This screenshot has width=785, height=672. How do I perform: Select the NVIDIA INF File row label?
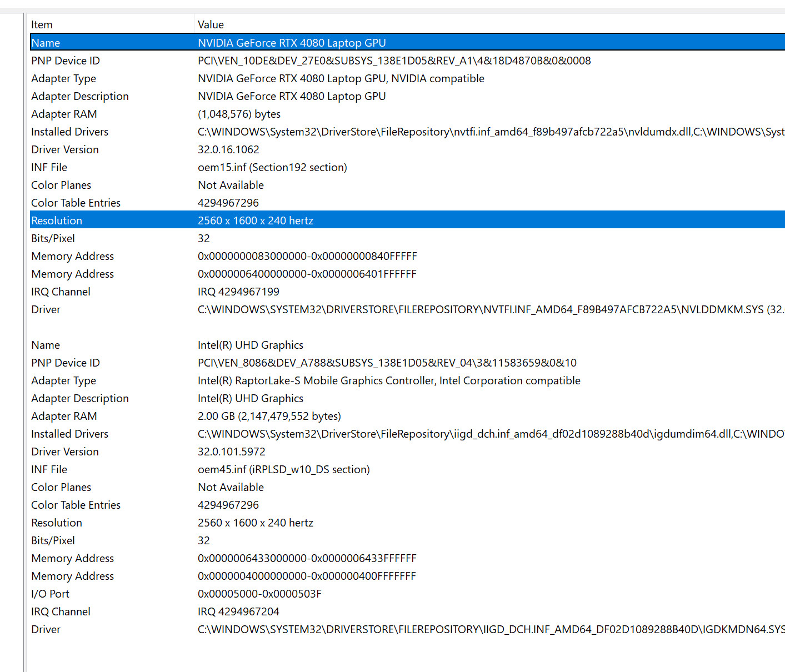click(x=49, y=167)
